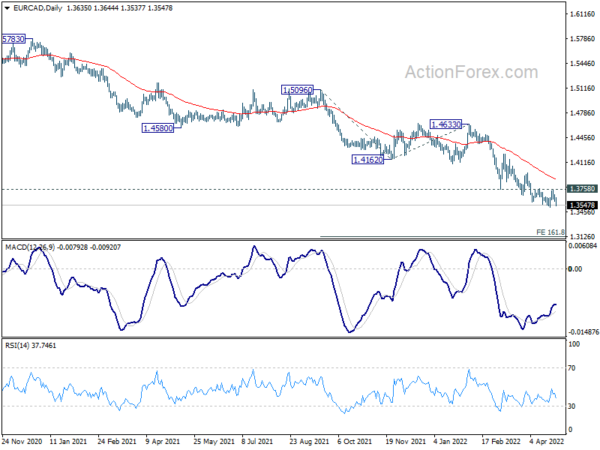
Task: Open the EURCAD,Daily chart dropdown arrow
Action: [x=7, y=8]
